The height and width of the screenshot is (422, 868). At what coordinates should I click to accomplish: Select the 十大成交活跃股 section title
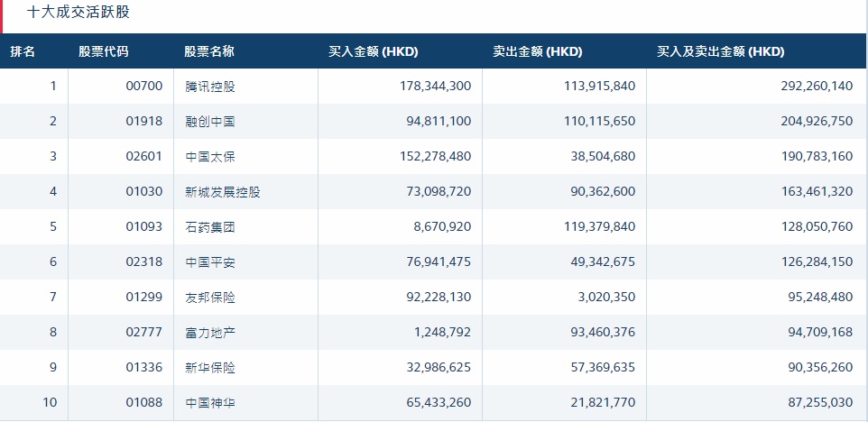coord(78,12)
